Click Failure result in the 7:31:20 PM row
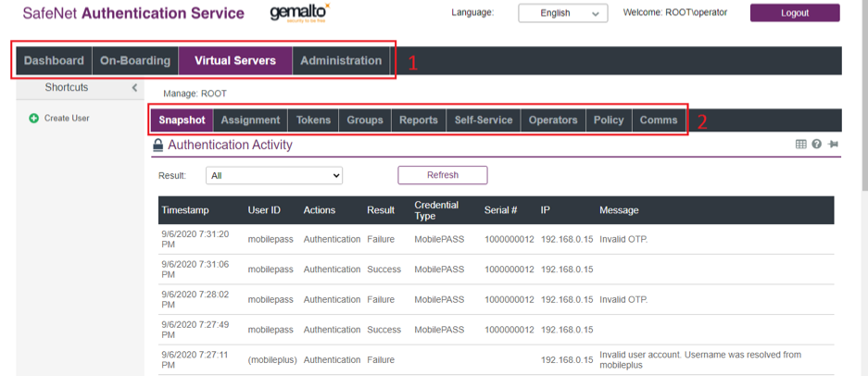 [381, 239]
